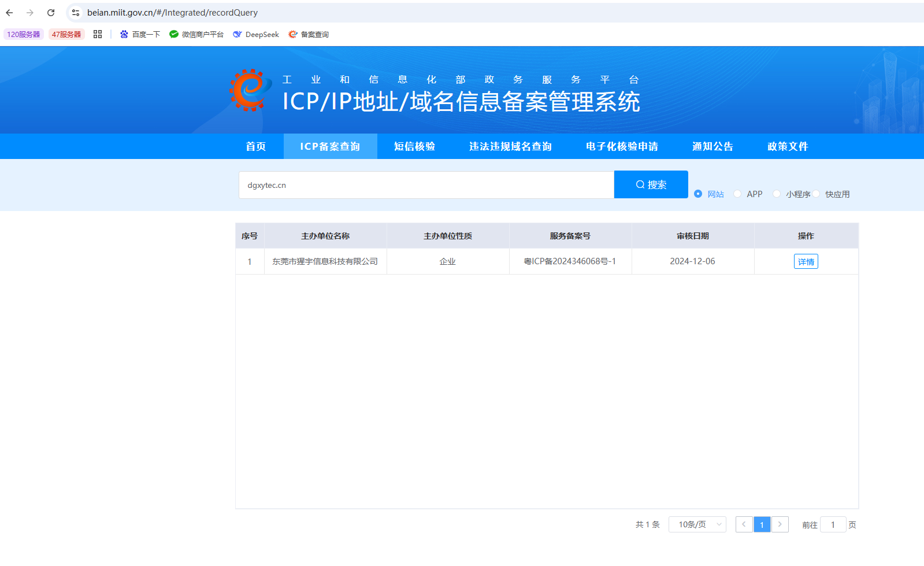Select the 网站 radio option
The image size is (924, 566).
click(x=708, y=194)
